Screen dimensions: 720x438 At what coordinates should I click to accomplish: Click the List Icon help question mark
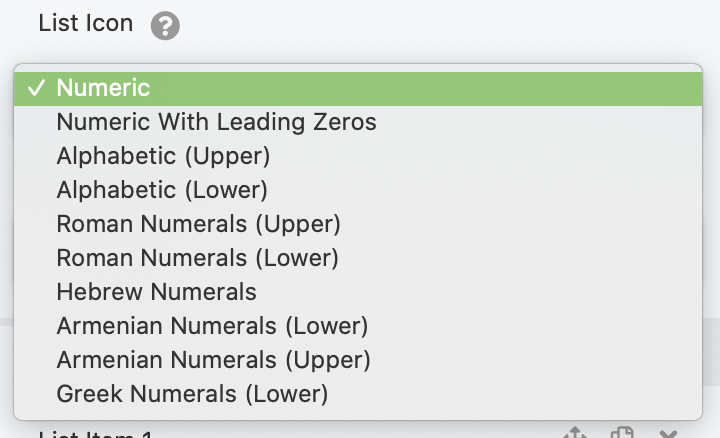(x=165, y=26)
